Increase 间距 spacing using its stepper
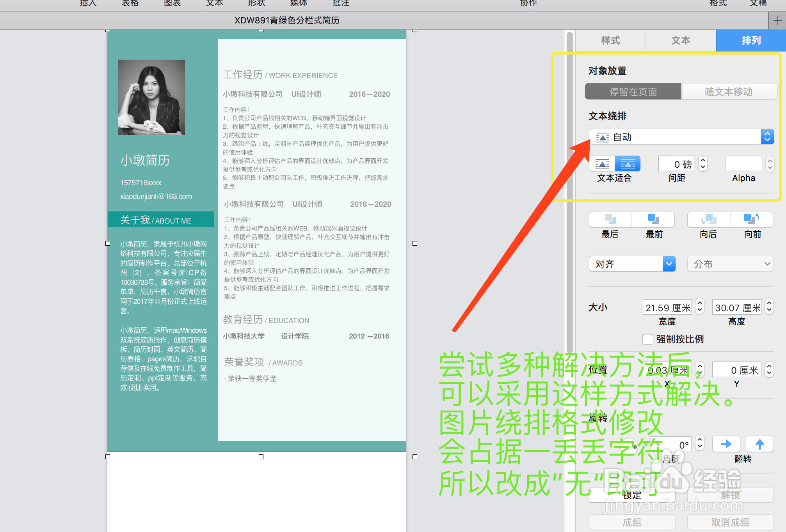Viewport: 786px width, 532px height. pos(702,160)
